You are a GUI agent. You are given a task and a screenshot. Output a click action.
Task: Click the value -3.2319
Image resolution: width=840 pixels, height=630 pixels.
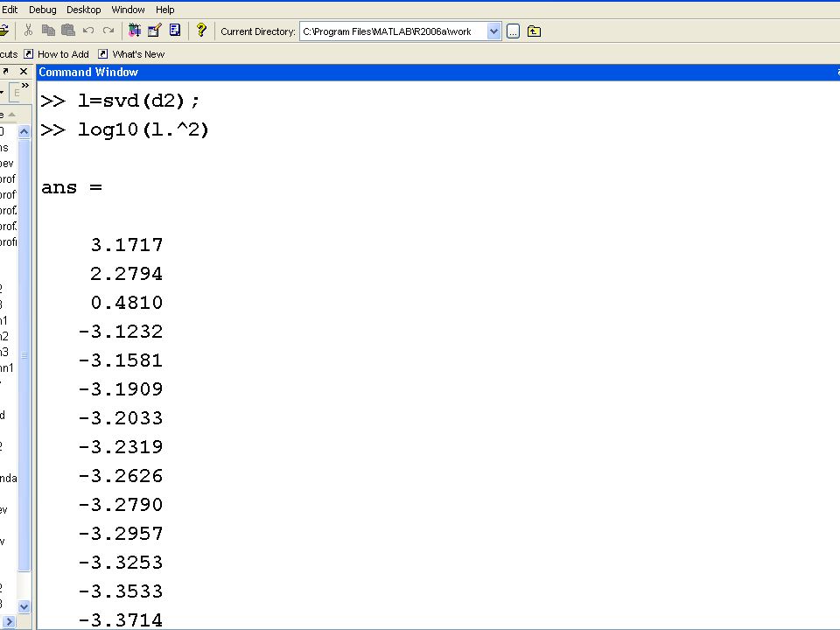[x=121, y=447]
